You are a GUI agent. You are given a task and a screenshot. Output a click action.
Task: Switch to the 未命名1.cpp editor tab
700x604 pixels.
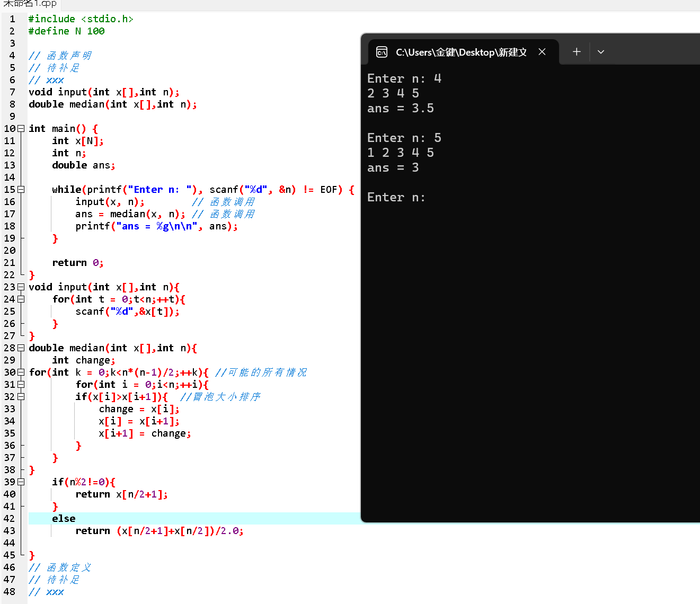coord(30,4)
